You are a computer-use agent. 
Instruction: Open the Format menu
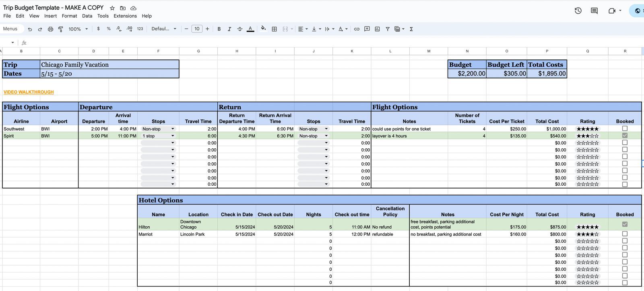point(69,16)
